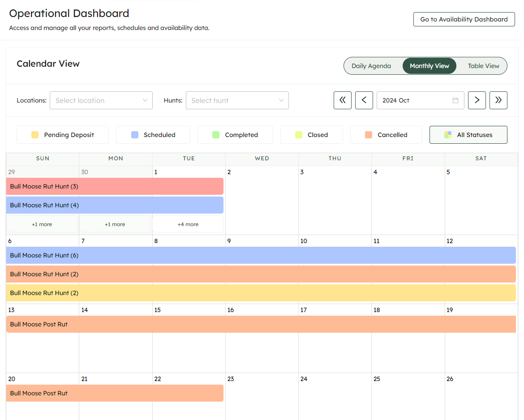Enable the Pending Deposit filter
This screenshot has width=524, height=420.
coord(62,134)
